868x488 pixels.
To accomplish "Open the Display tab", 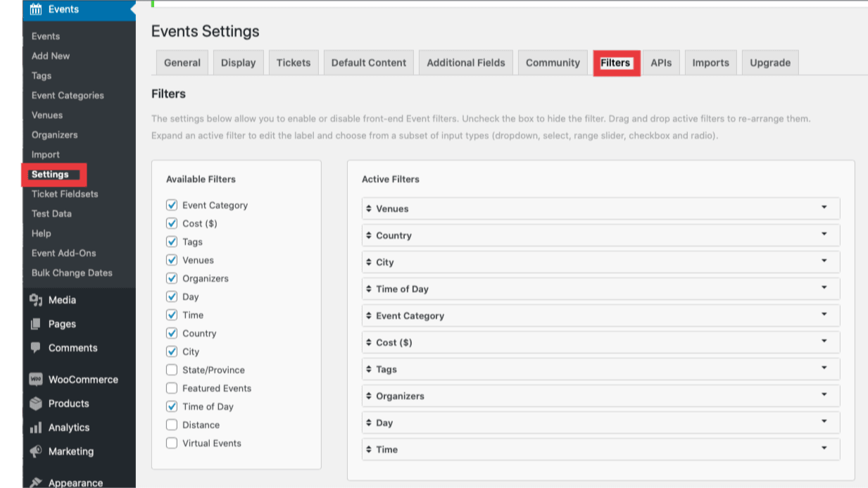I will (x=238, y=63).
